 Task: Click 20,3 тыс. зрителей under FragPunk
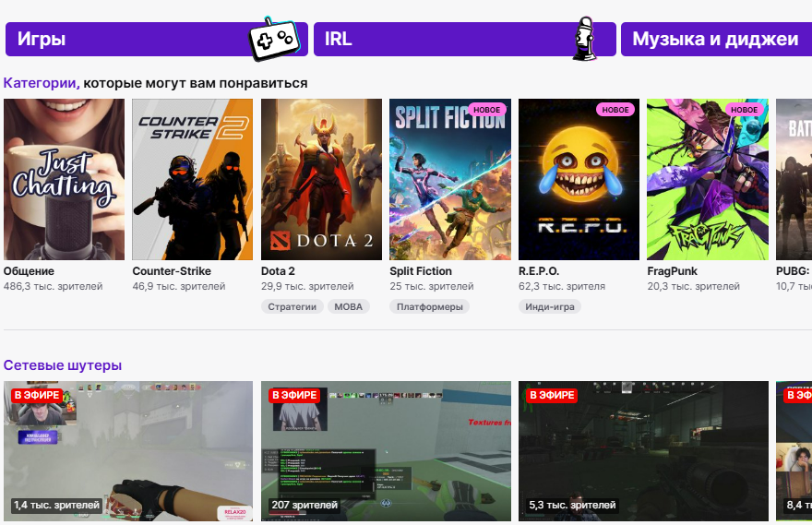694,286
